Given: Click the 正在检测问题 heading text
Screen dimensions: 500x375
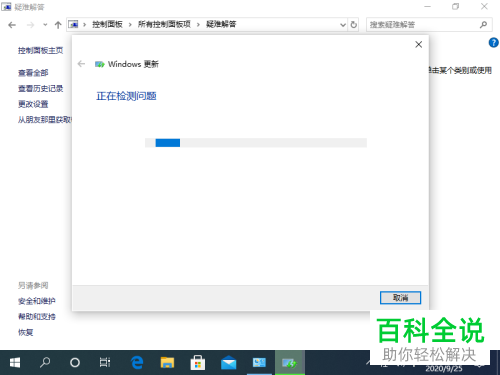Looking at the screenshot, I should point(126,96).
